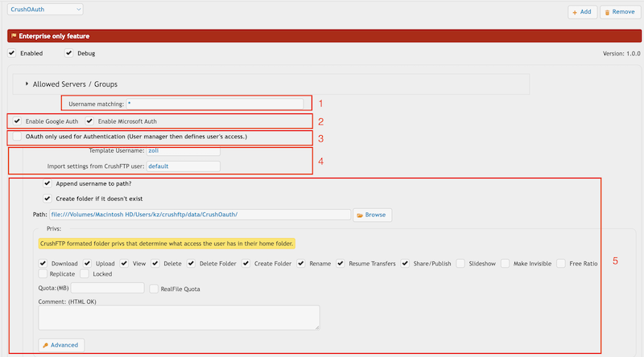Toggle Append username to path checkbox
Viewport: 644px width, 357px height.
tap(47, 183)
